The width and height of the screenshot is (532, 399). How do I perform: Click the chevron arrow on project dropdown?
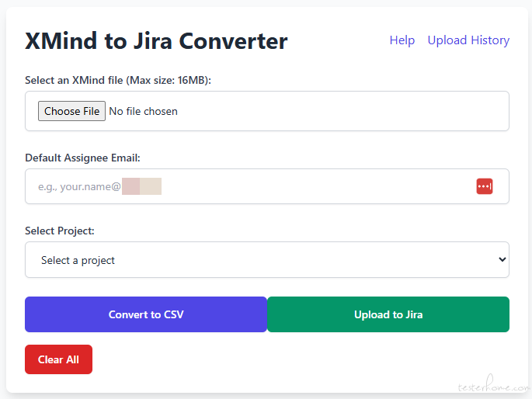tap(501, 259)
